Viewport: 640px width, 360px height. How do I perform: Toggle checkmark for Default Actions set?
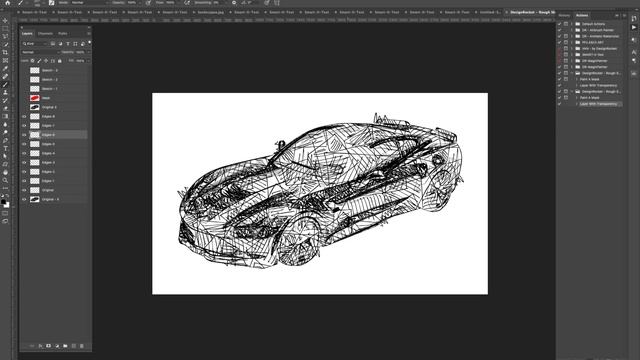click(560, 24)
